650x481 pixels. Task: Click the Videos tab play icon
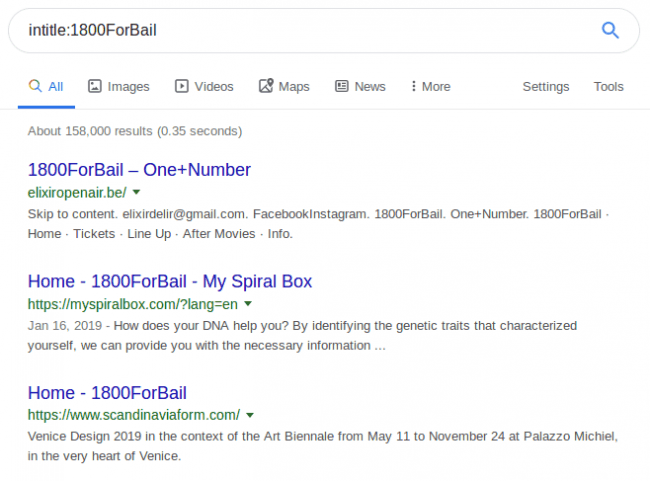click(182, 86)
